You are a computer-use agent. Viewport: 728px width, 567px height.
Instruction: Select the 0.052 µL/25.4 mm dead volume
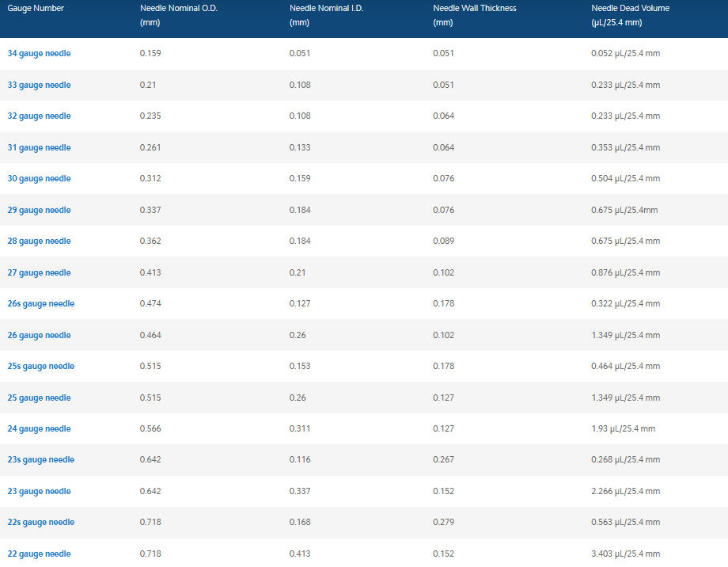625,53
